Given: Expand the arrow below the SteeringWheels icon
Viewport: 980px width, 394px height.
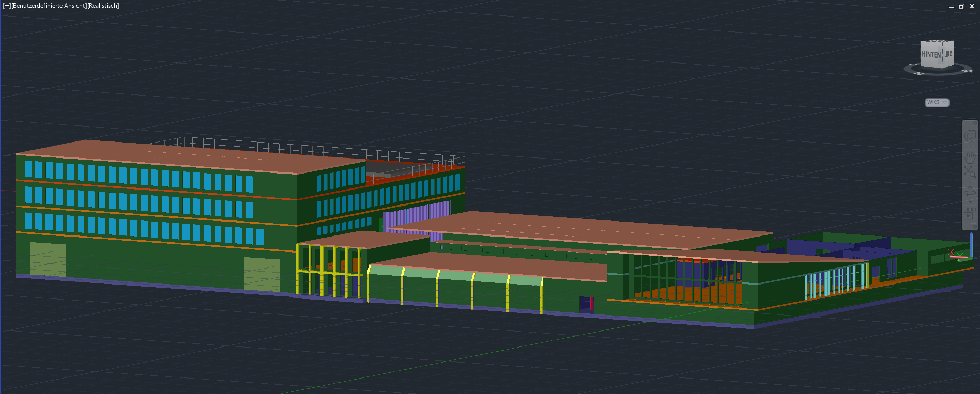Looking at the screenshot, I should [x=970, y=146].
